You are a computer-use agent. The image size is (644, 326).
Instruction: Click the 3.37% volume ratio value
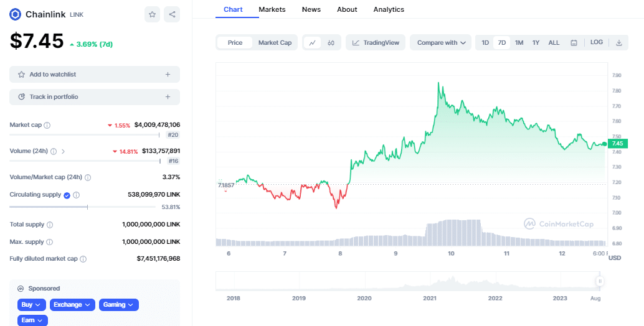tap(171, 177)
